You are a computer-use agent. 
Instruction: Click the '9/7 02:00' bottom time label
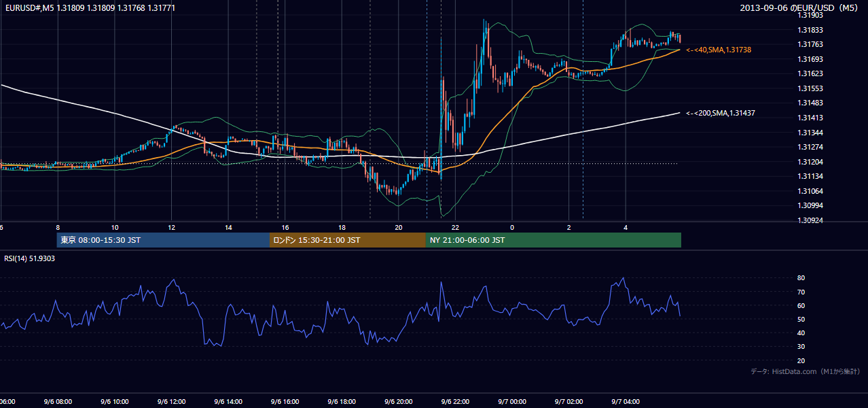pyautogui.click(x=568, y=401)
